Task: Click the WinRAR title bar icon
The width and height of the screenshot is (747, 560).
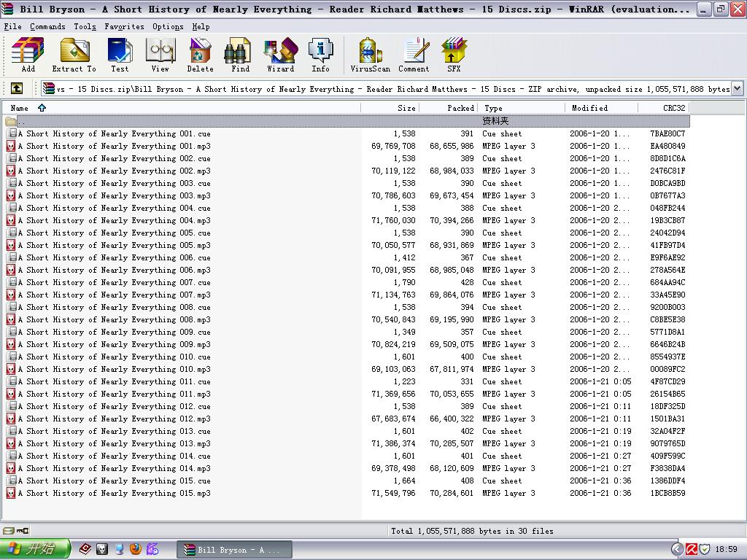Action: [x=8, y=9]
